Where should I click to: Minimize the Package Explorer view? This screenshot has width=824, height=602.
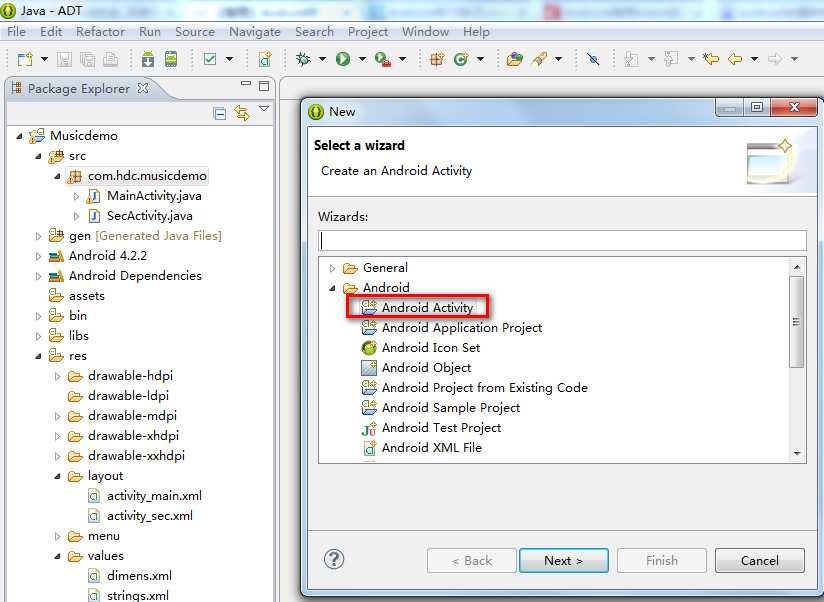[x=245, y=84]
